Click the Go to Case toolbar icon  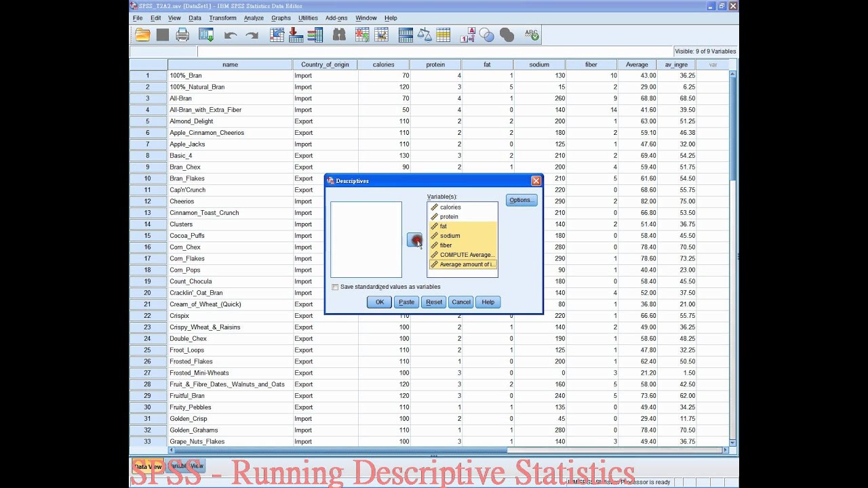(x=277, y=35)
